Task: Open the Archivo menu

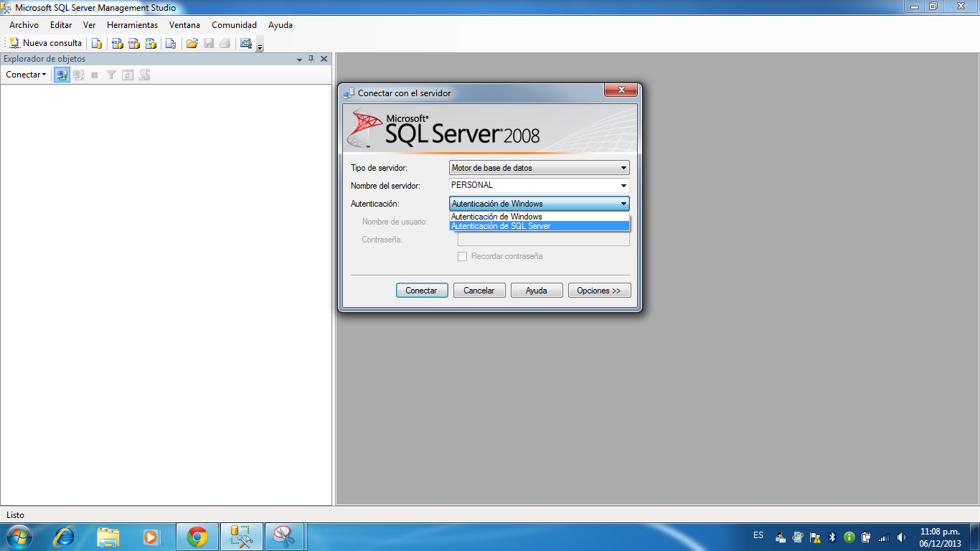Action: coord(24,25)
